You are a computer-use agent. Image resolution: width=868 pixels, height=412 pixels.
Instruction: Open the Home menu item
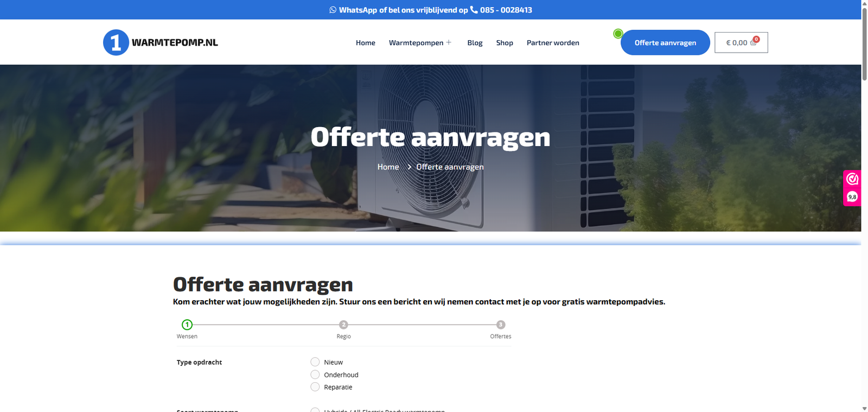(366, 43)
